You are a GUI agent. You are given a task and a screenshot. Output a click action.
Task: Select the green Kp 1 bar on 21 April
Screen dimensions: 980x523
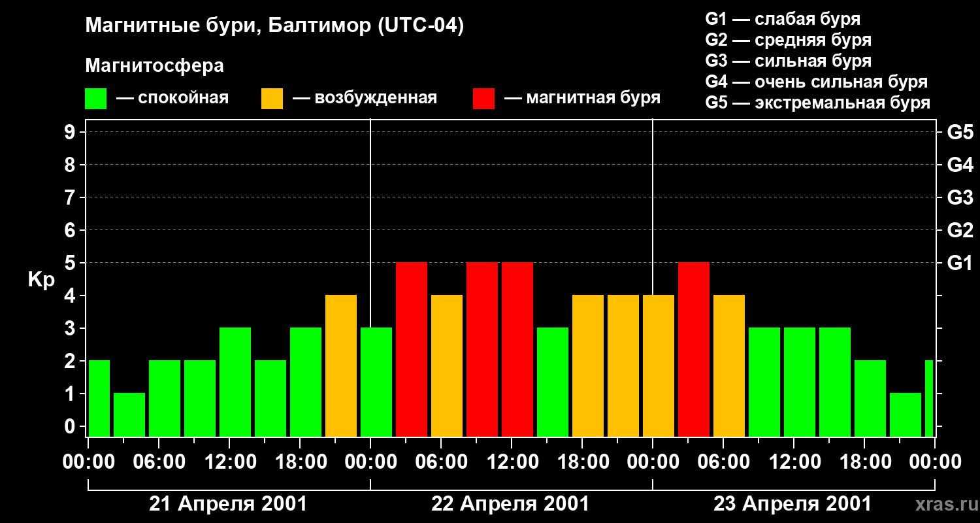[129, 414]
